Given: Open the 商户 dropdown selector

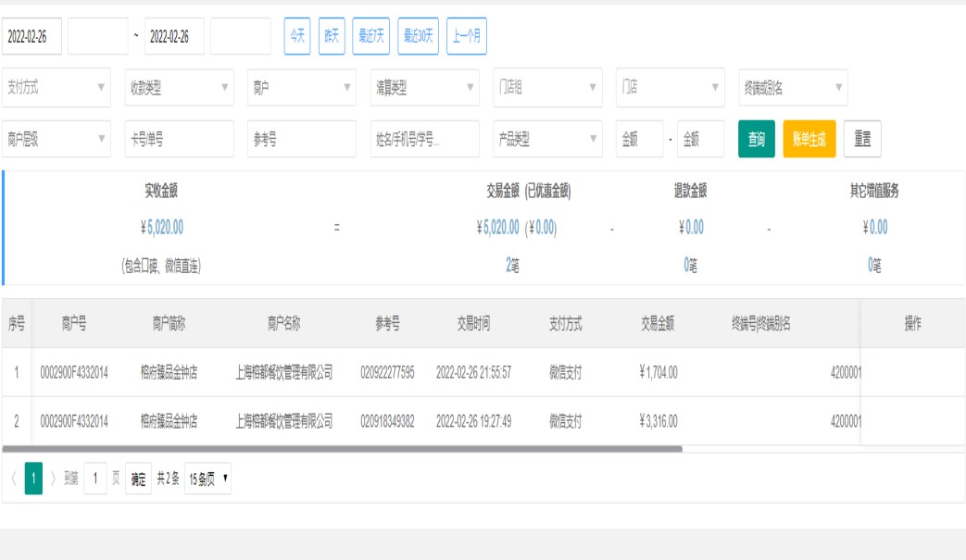Looking at the screenshot, I should [x=302, y=88].
